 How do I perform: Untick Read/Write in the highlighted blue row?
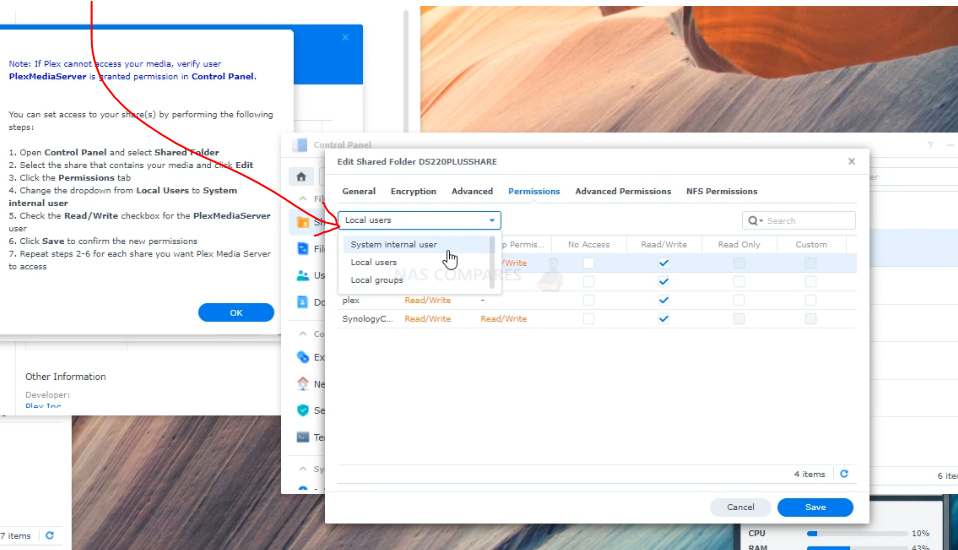tap(664, 263)
